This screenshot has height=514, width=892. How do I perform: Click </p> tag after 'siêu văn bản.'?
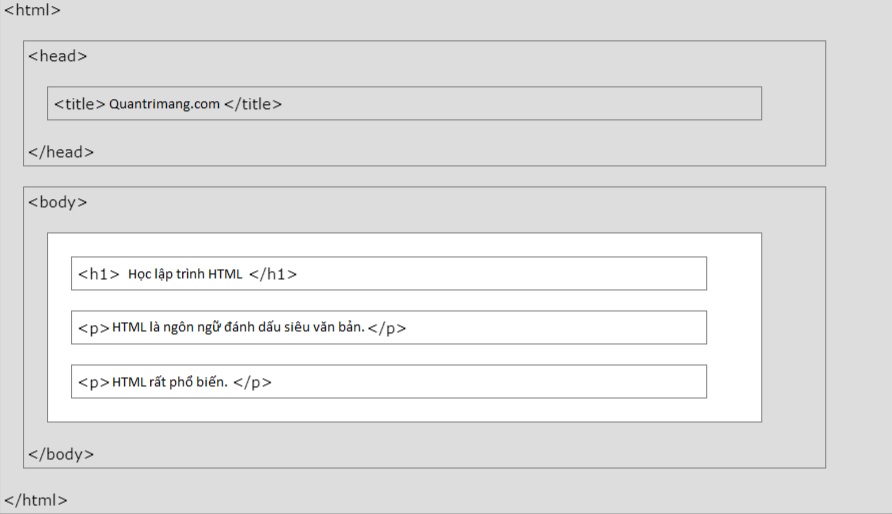(387, 328)
